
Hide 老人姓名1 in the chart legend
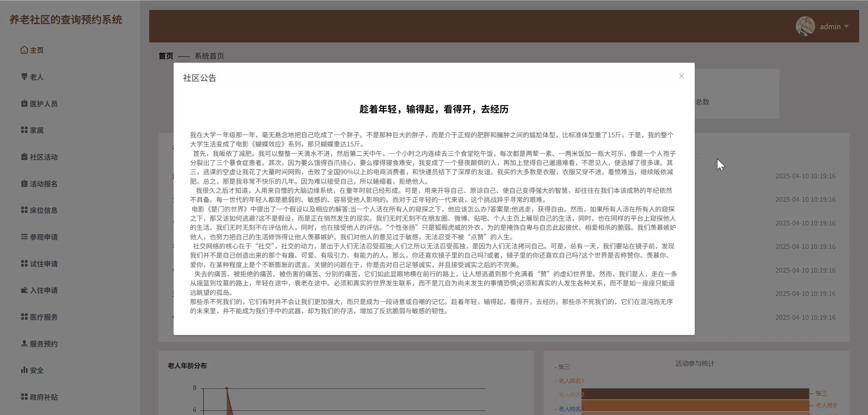point(571,381)
